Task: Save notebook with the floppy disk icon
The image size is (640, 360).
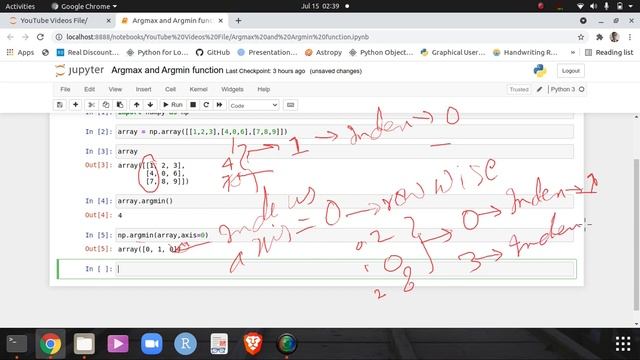Action: pyautogui.click(x=60, y=105)
